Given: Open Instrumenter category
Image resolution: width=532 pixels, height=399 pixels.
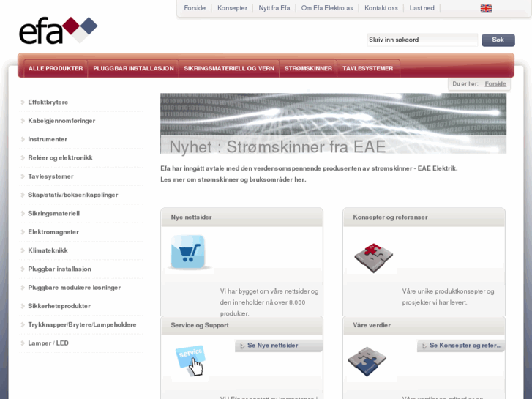Looking at the screenshot, I should (x=48, y=139).
